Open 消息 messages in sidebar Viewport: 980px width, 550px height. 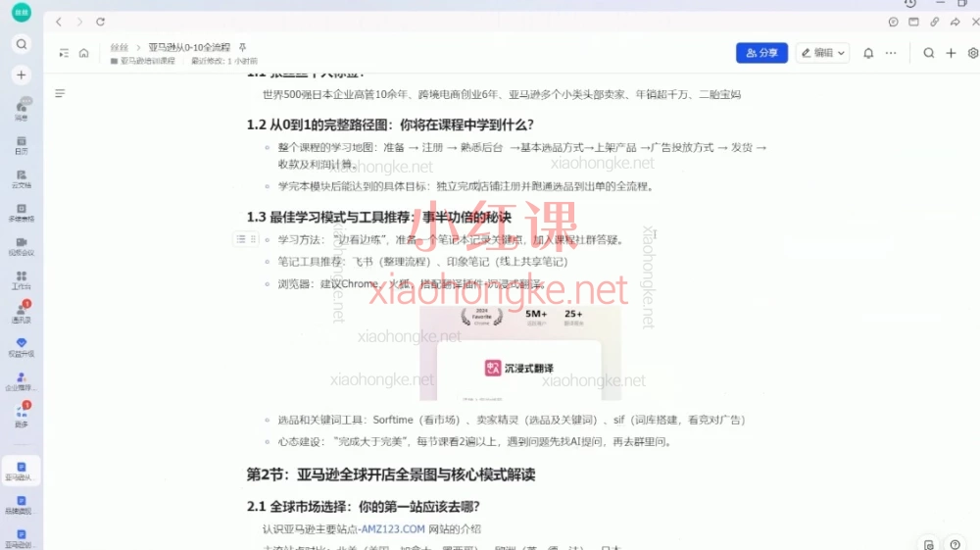pos(22,110)
